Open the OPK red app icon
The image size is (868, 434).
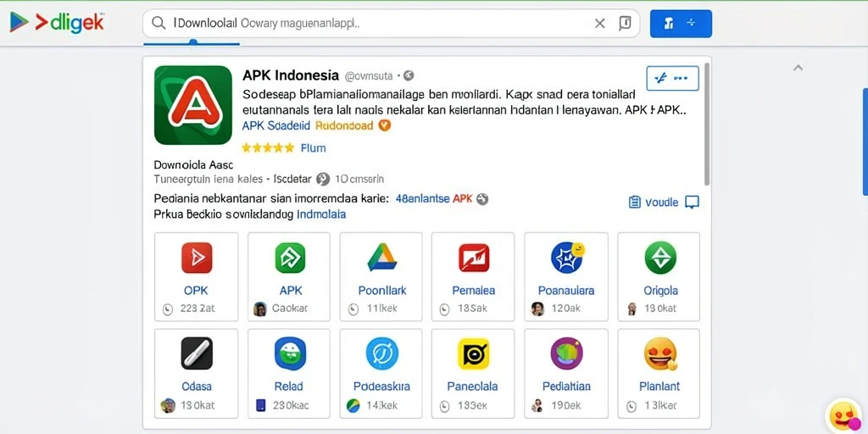click(x=197, y=258)
